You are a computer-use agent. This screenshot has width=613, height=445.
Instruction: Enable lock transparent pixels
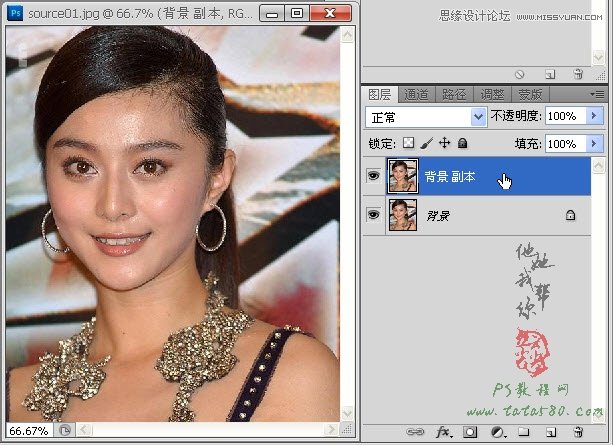click(x=408, y=144)
